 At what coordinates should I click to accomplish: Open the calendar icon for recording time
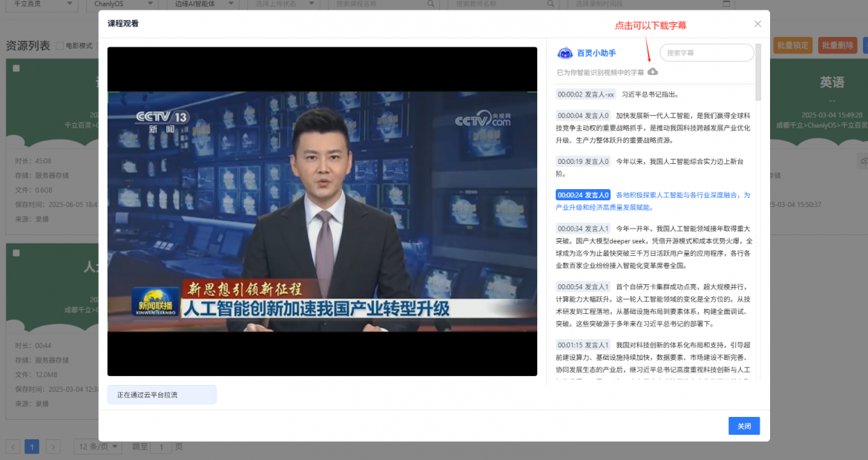(726, 4)
